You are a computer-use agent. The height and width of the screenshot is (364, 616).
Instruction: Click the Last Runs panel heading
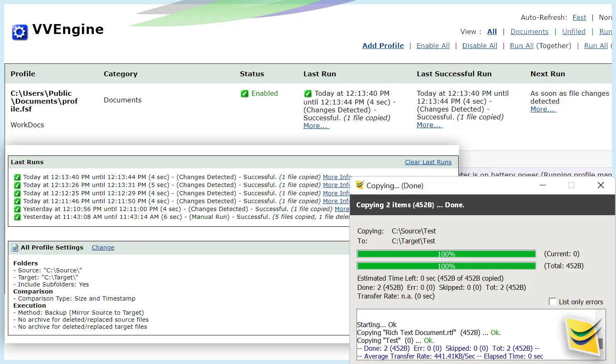click(27, 162)
